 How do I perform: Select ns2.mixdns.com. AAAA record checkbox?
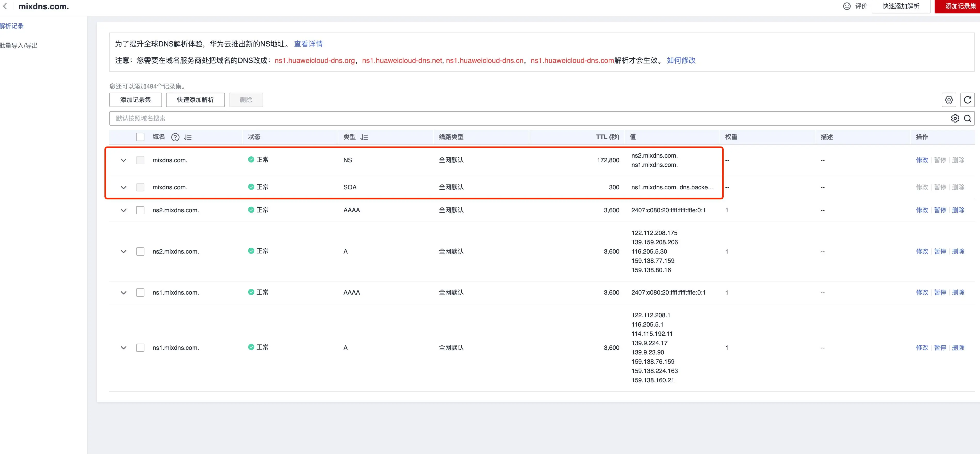point(140,210)
